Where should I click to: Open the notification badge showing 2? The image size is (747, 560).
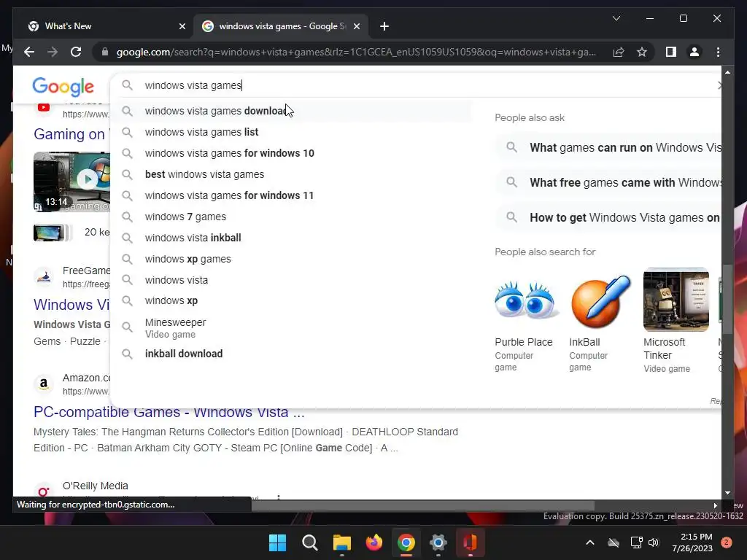coord(726,542)
